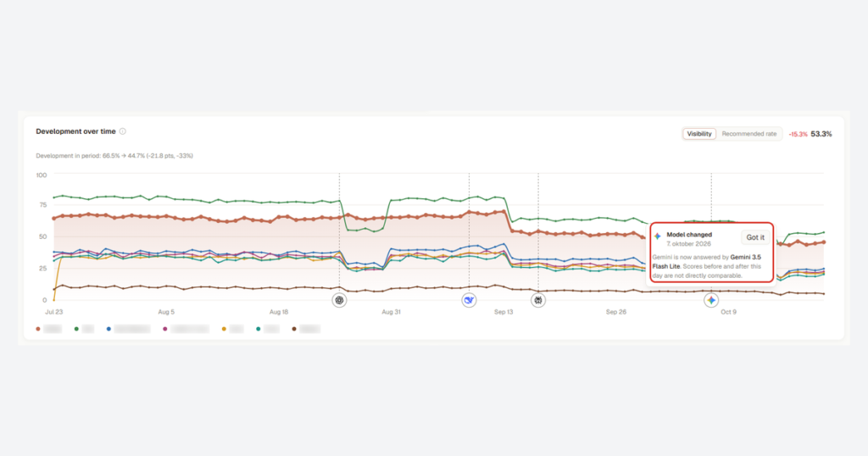This screenshot has height=456, width=868.
Task: Click the Sep 13 axis label
Action: (504, 312)
